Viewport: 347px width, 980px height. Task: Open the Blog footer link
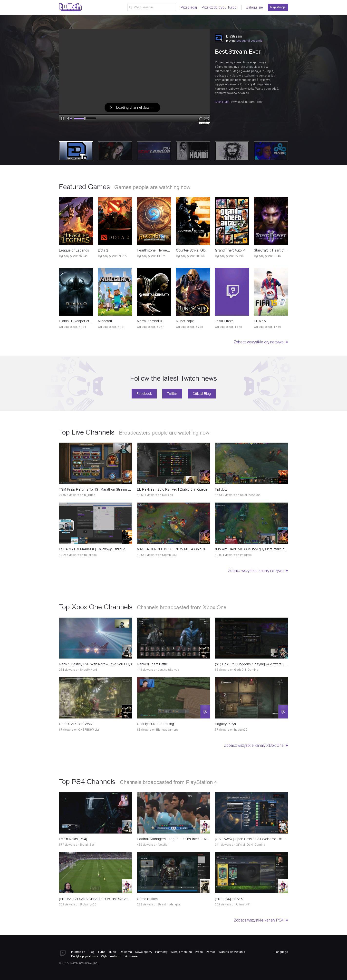(x=91, y=952)
